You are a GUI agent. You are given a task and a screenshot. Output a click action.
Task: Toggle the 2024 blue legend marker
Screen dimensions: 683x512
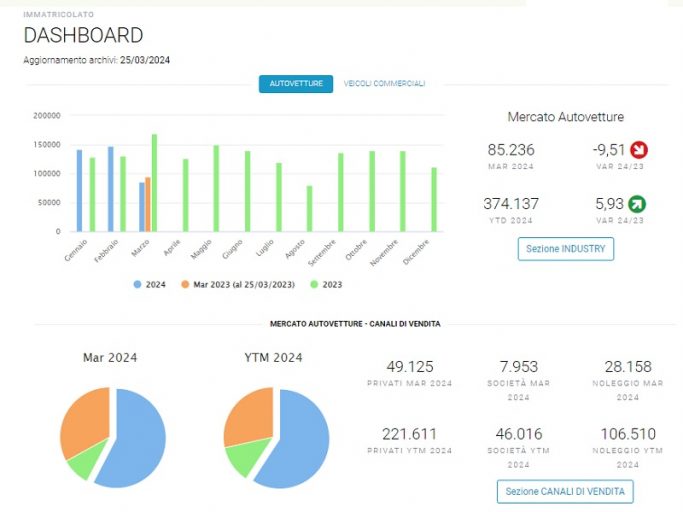pyautogui.click(x=138, y=285)
